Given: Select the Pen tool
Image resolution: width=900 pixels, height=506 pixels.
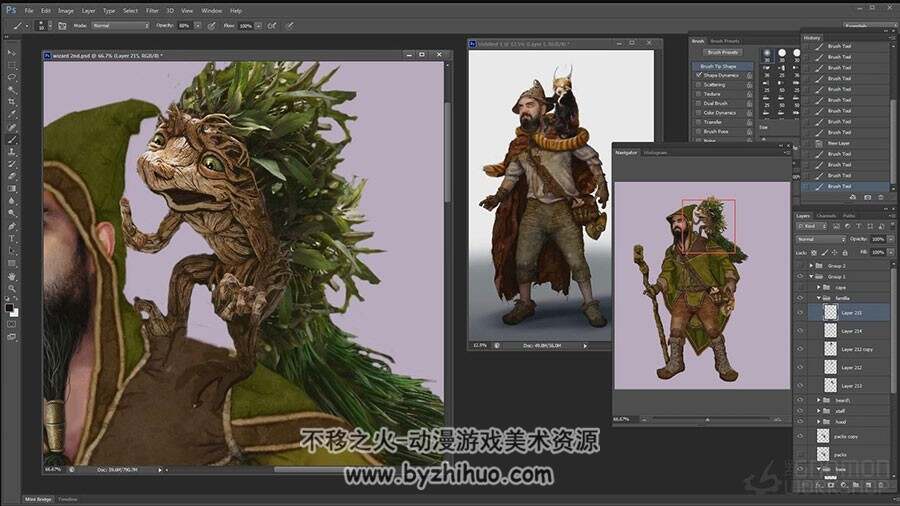Looking at the screenshot, I should (x=11, y=226).
